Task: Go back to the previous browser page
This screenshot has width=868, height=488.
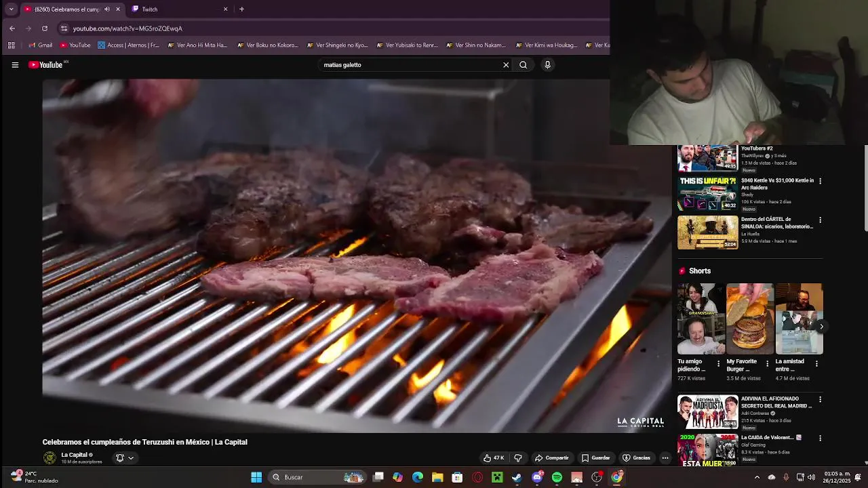Action: click(12, 28)
